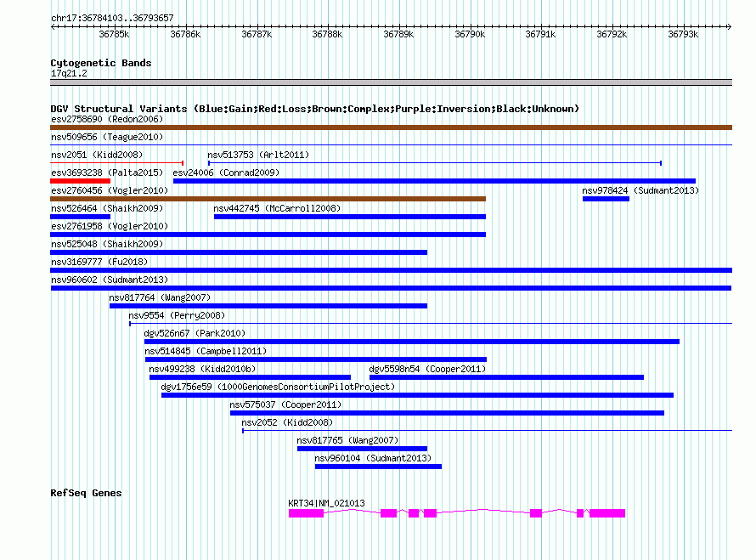Select dgv526n67 (Park2010) variant label

coord(195,333)
